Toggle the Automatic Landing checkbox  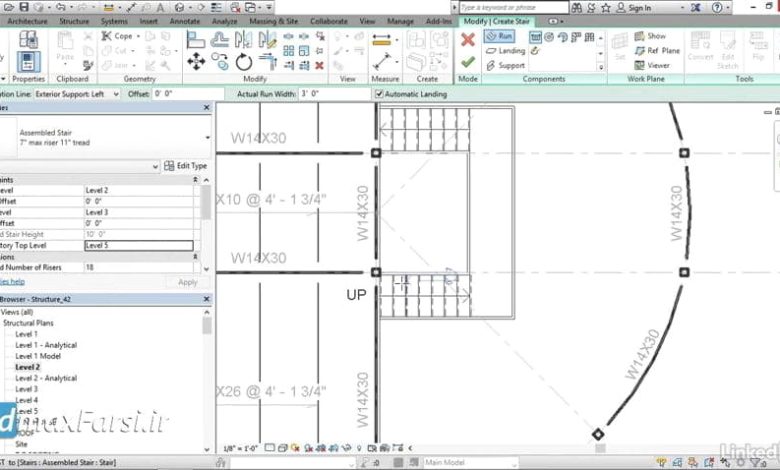[x=379, y=94]
